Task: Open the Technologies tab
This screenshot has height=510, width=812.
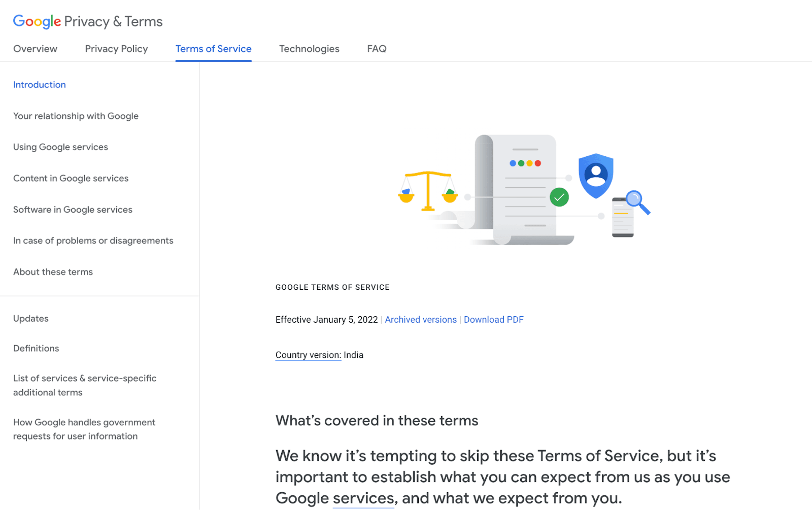Action: (309, 49)
